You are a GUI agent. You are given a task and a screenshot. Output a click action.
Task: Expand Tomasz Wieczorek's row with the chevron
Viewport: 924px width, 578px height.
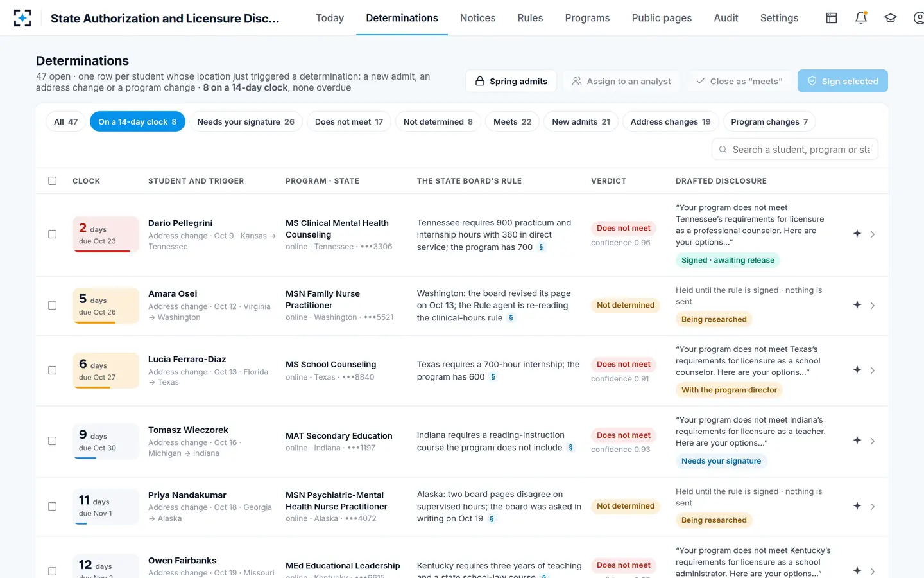873,441
